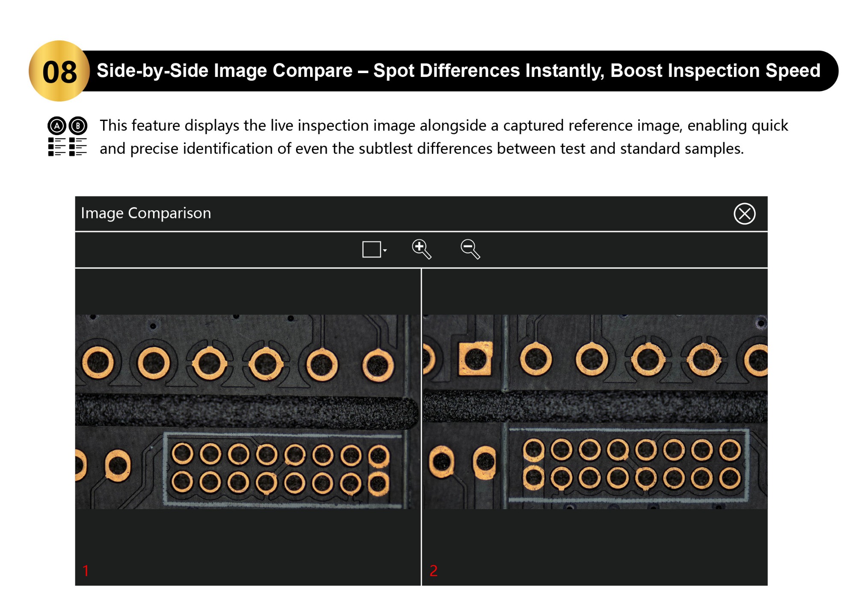Select the rectangle layout icon in toolbar
The image size is (855, 616).
coord(371,250)
